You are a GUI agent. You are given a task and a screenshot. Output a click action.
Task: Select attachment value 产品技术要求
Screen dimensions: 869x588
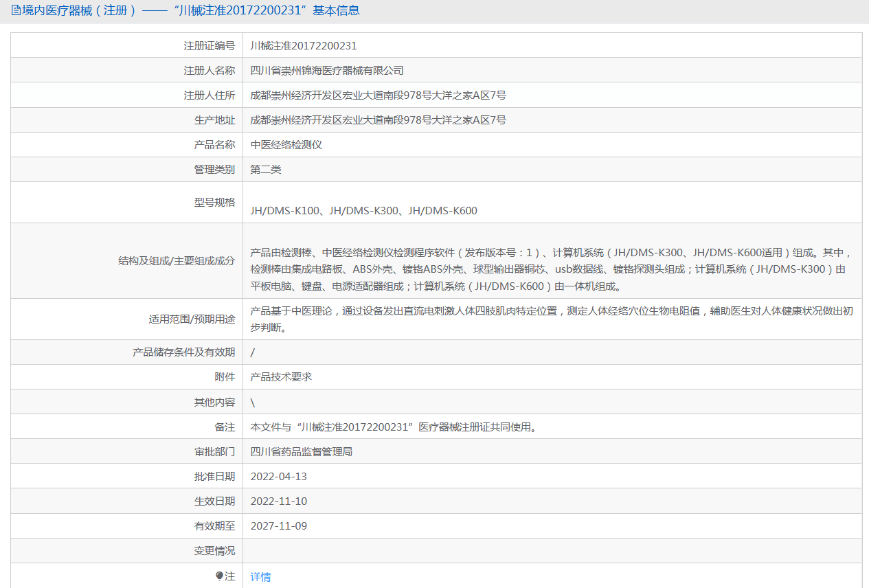pos(281,376)
